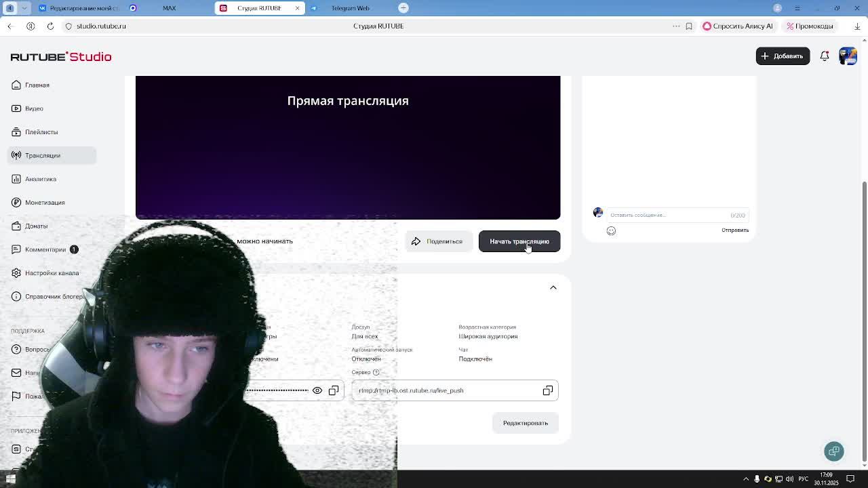Open the taskbar network icon

click(778, 479)
